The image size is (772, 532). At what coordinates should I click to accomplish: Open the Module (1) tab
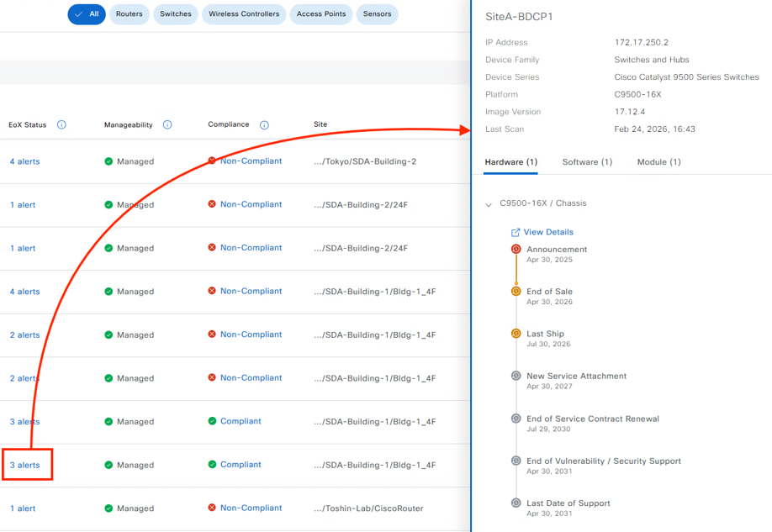coord(658,162)
